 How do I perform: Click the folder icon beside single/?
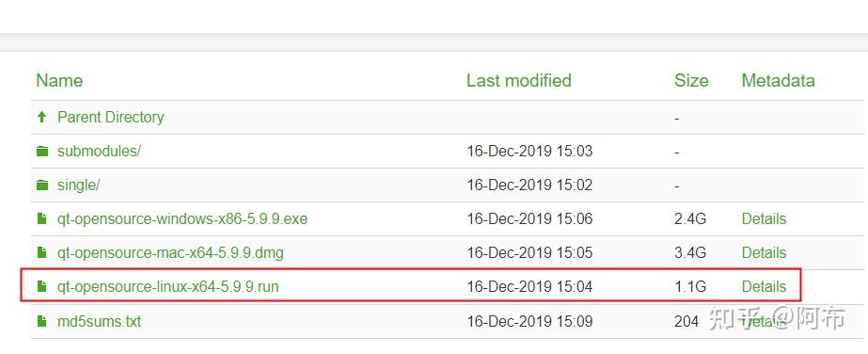[42, 185]
